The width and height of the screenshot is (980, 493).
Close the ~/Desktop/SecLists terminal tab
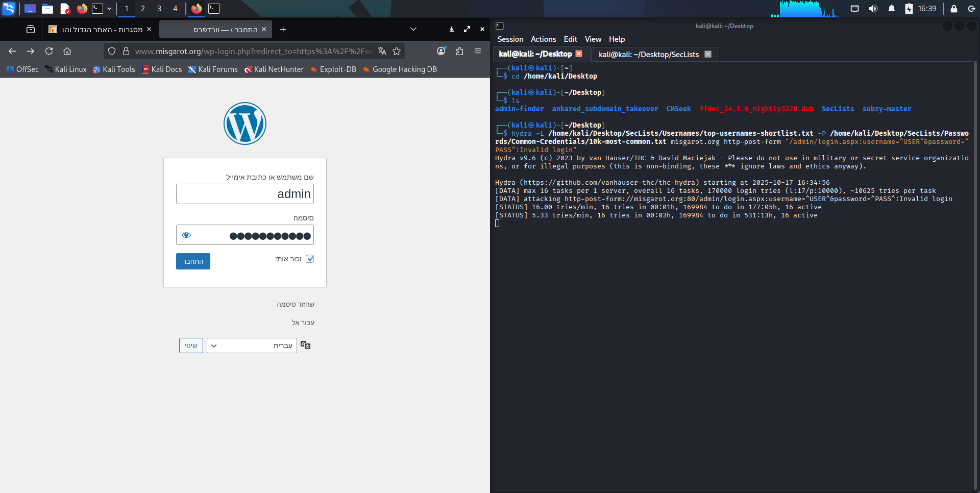coord(708,54)
